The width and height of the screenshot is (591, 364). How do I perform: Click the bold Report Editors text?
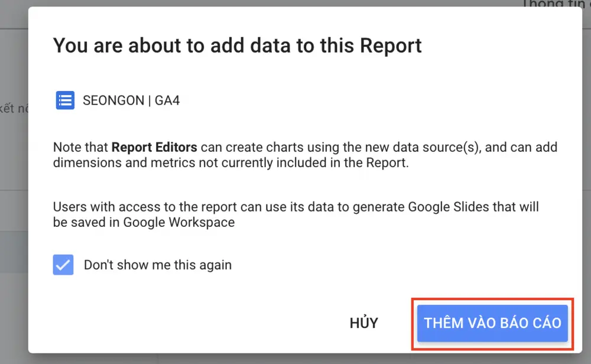(154, 147)
